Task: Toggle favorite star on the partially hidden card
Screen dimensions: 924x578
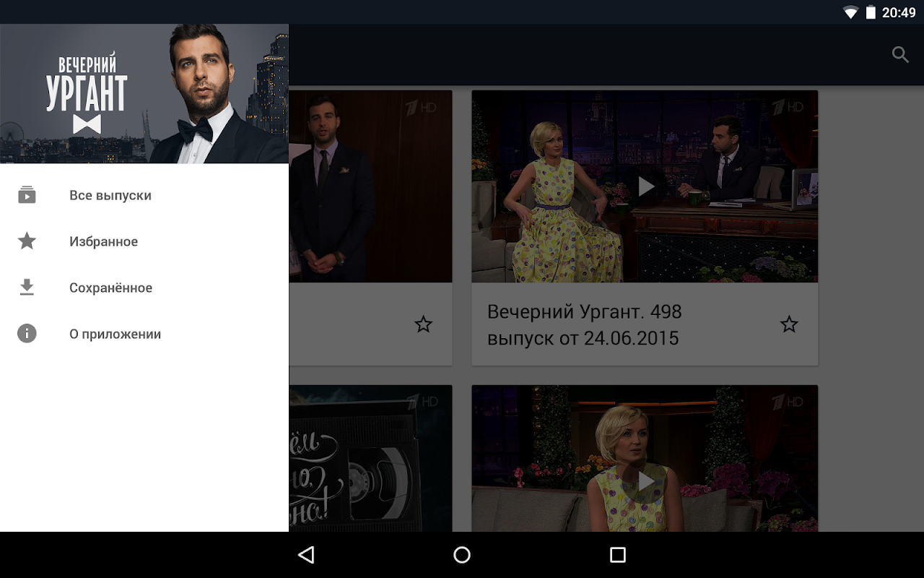Action: (x=423, y=324)
